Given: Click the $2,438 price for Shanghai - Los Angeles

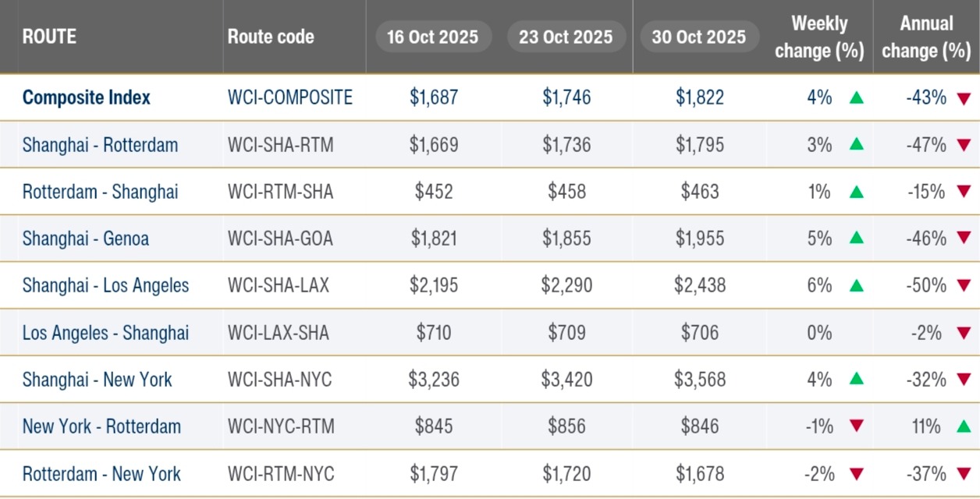Looking at the screenshot, I should click(x=700, y=285).
